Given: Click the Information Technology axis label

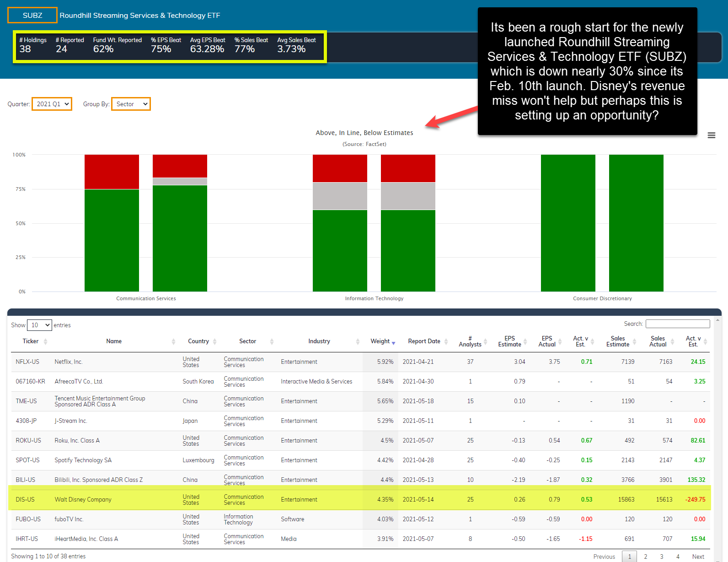Looking at the screenshot, I should point(374,298).
